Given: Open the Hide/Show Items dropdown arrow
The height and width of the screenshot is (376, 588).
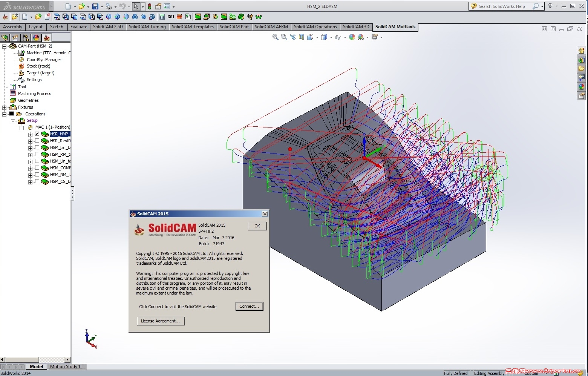Looking at the screenshot, I should pos(345,37).
